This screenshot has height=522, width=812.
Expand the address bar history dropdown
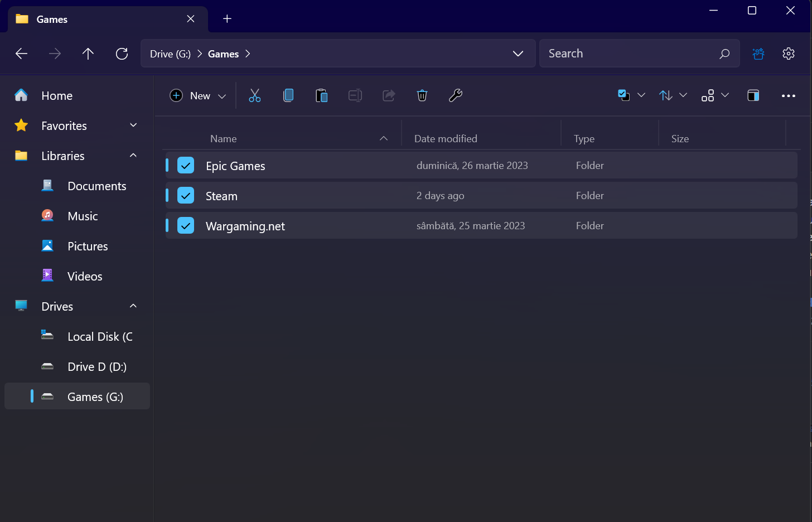coord(518,54)
